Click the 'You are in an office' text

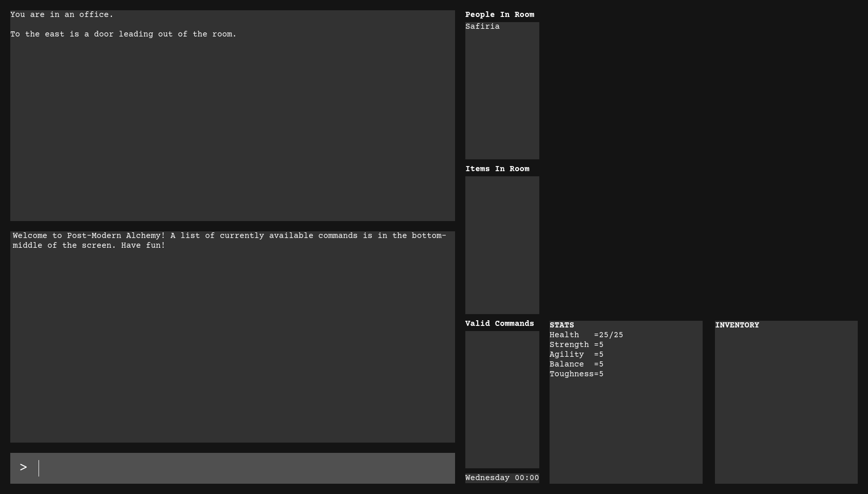pyautogui.click(x=62, y=15)
